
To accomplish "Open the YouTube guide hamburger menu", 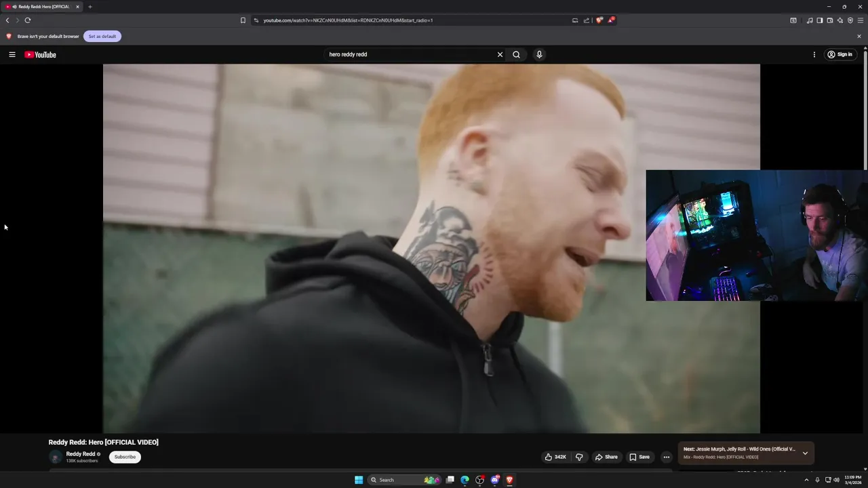I will pos(12,54).
